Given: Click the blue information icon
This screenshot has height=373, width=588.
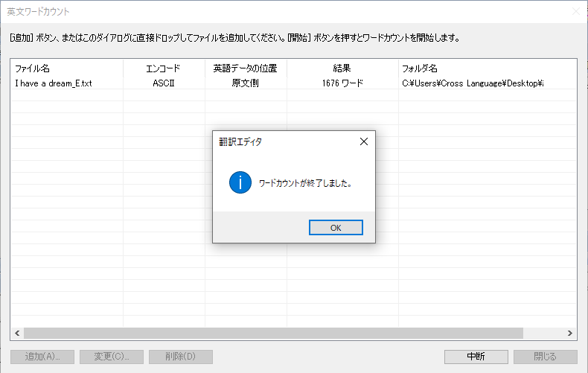Looking at the screenshot, I should coord(240,182).
